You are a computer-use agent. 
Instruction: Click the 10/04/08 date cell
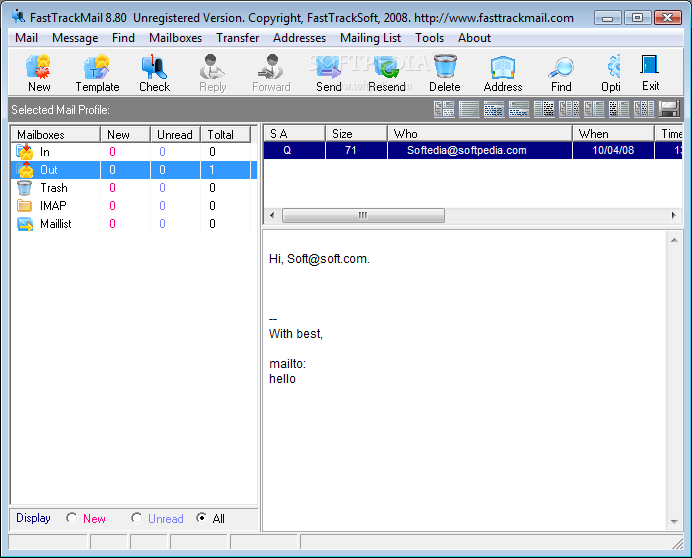pyautogui.click(x=613, y=151)
